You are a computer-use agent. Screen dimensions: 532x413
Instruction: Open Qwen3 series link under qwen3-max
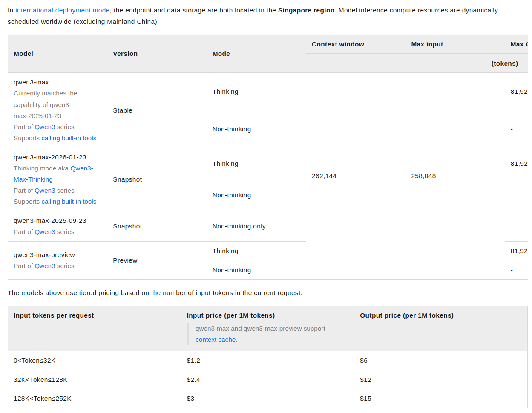point(45,127)
